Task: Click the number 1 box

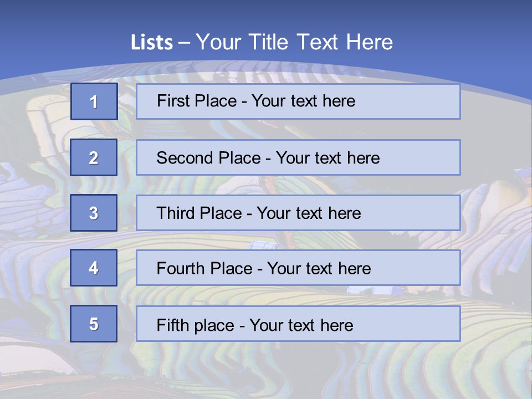Action: [x=94, y=101]
